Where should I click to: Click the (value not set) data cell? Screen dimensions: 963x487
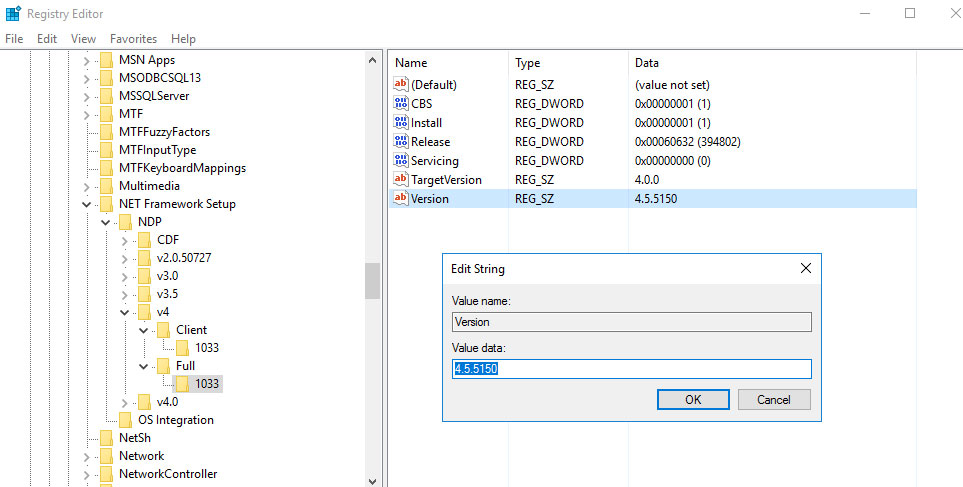[672, 84]
